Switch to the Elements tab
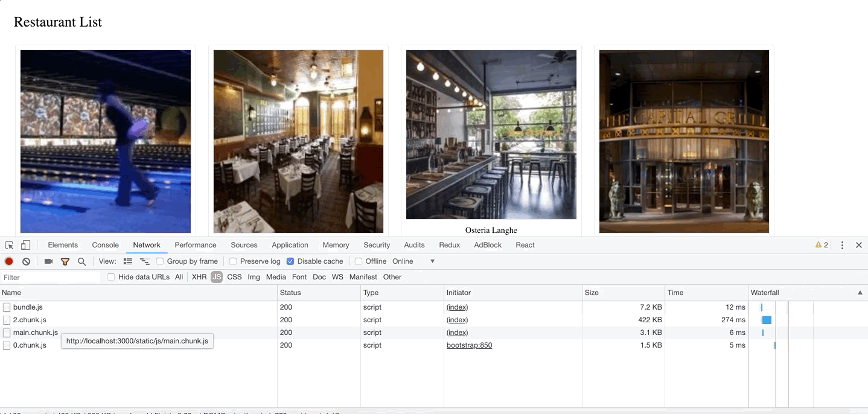Image resolution: width=868 pixels, height=414 pixels. pos(63,245)
